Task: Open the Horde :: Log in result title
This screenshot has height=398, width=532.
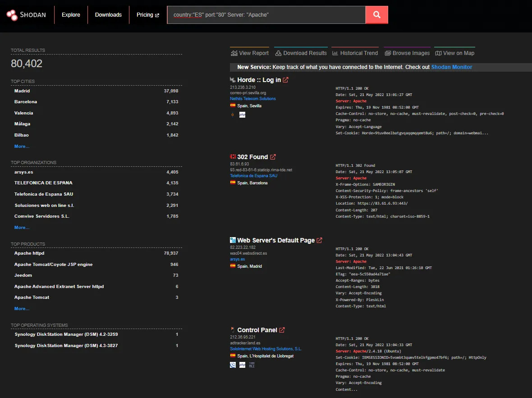Action: 259,80
